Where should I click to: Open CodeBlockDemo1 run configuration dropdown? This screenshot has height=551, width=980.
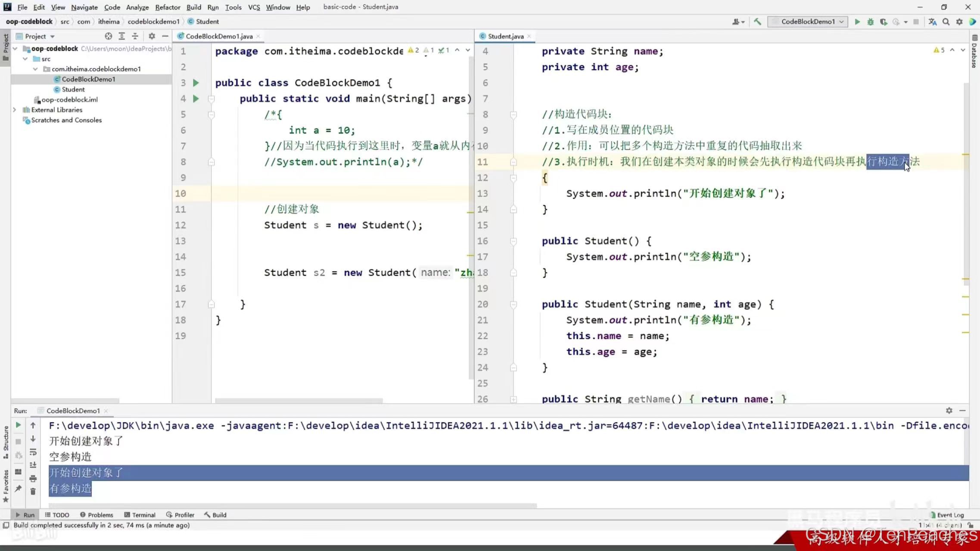point(808,22)
